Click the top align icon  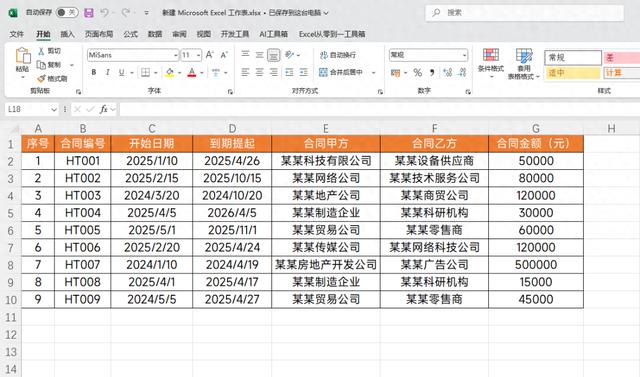[245, 54]
